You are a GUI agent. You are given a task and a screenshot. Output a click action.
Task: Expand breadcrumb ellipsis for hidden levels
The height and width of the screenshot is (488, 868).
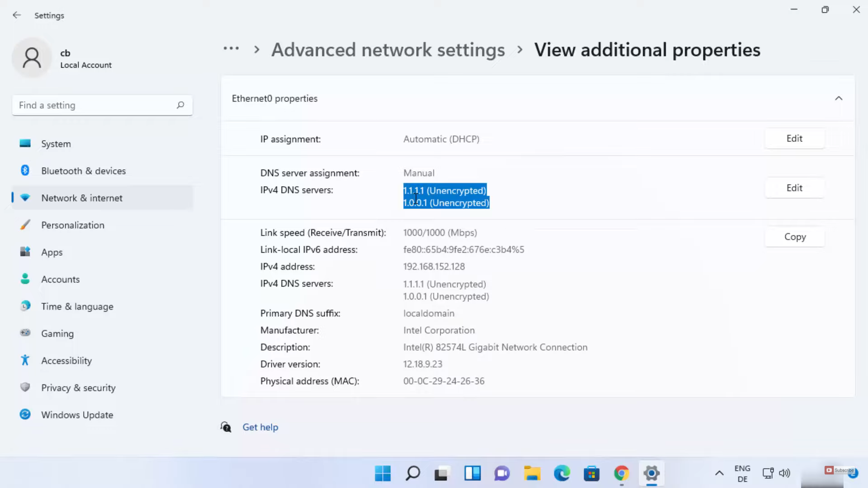point(231,49)
